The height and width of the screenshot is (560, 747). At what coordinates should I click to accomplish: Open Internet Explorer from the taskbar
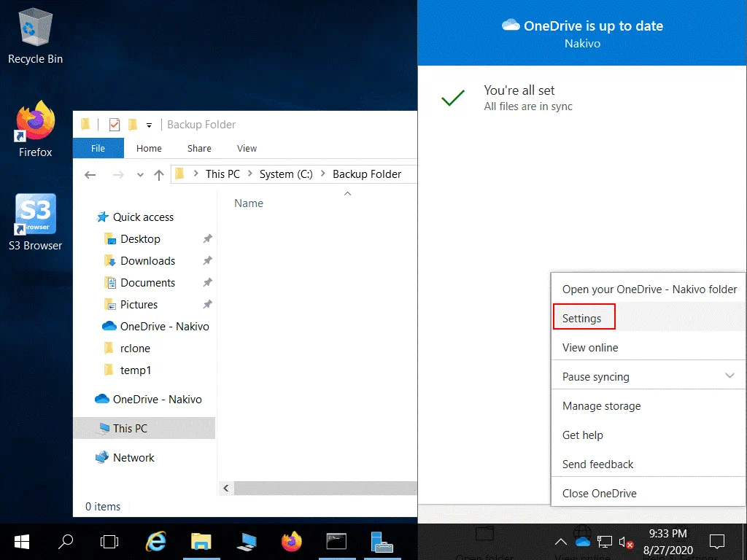tap(156, 541)
